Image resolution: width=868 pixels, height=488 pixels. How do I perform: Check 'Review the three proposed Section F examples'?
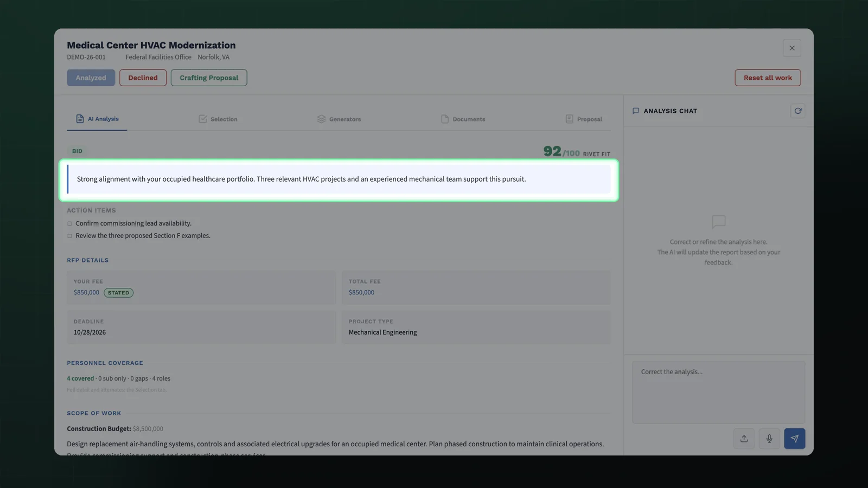tap(69, 236)
